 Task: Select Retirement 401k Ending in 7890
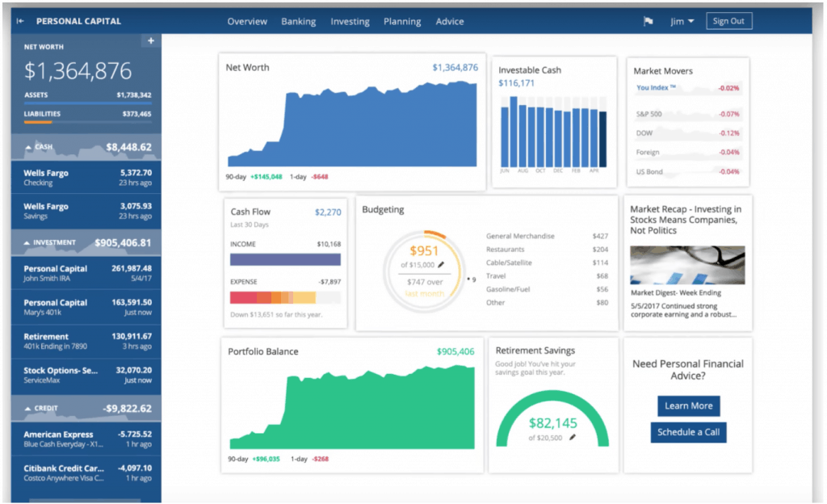[x=86, y=341]
